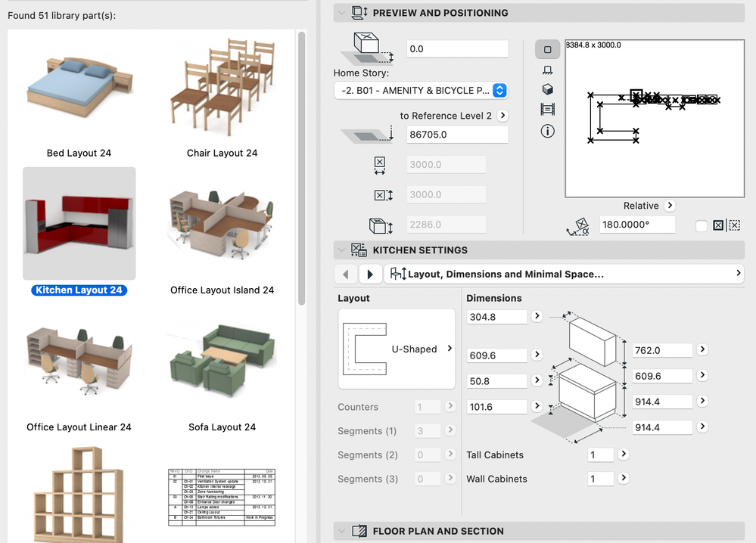Edit the rotation angle 180.0000° field
Image resolution: width=756 pixels, height=543 pixels.
637,225
